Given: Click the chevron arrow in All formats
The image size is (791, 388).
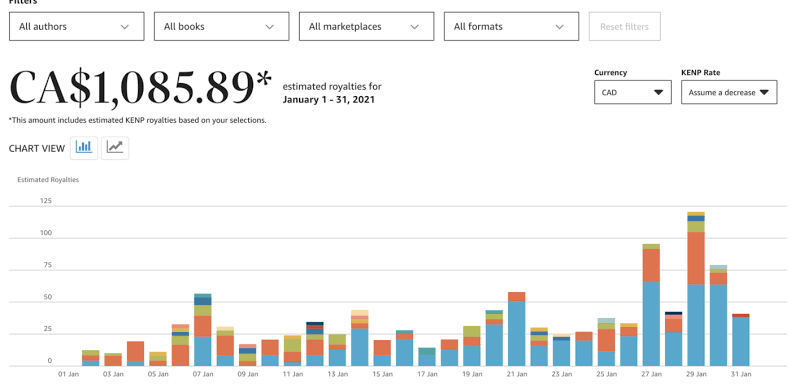Looking at the screenshot, I should [x=559, y=27].
